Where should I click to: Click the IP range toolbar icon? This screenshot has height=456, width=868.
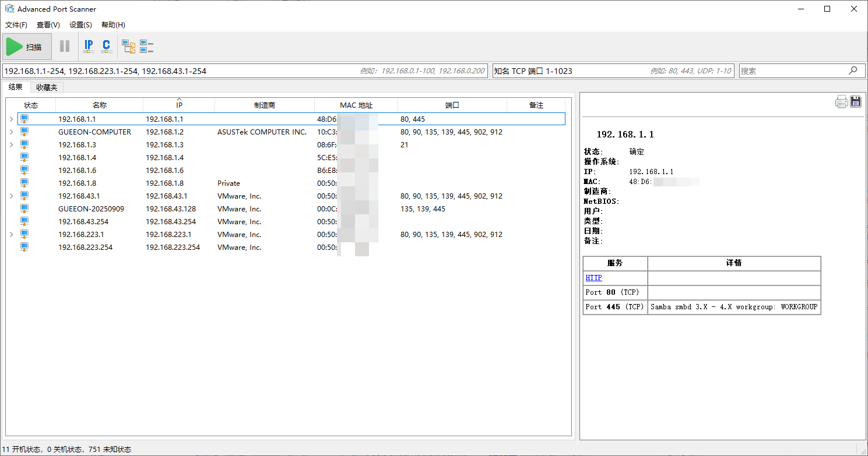point(89,47)
